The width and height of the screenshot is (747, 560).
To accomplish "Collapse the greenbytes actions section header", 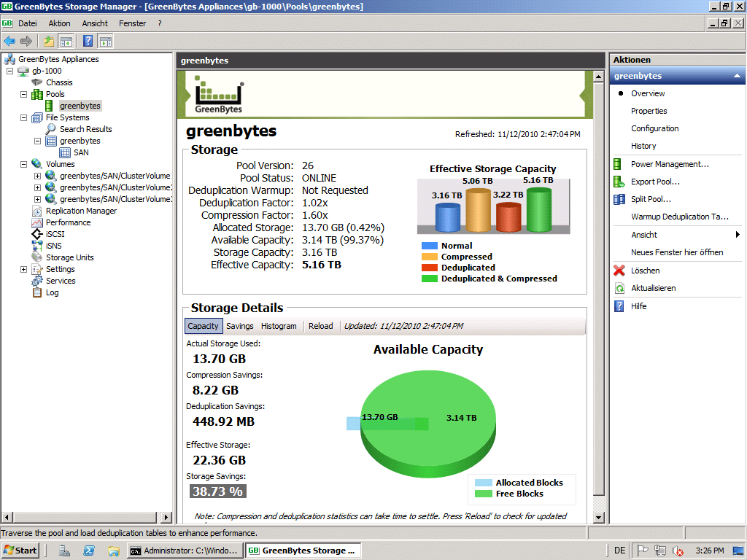I will pos(737,76).
